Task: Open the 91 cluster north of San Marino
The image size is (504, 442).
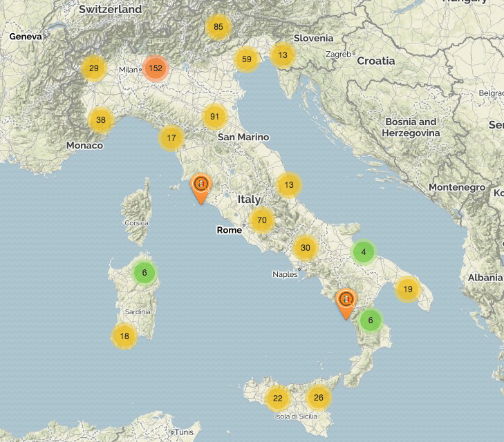Action: click(x=215, y=117)
